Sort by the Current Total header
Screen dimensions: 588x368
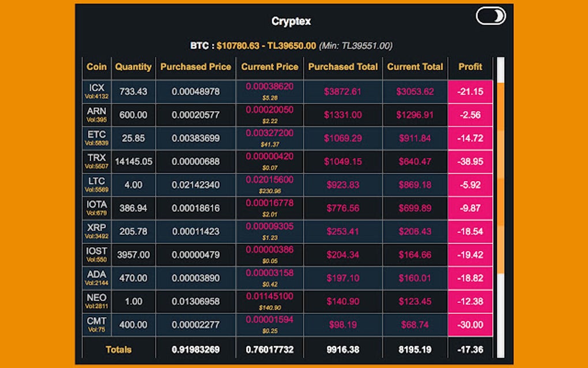pos(414,67)
